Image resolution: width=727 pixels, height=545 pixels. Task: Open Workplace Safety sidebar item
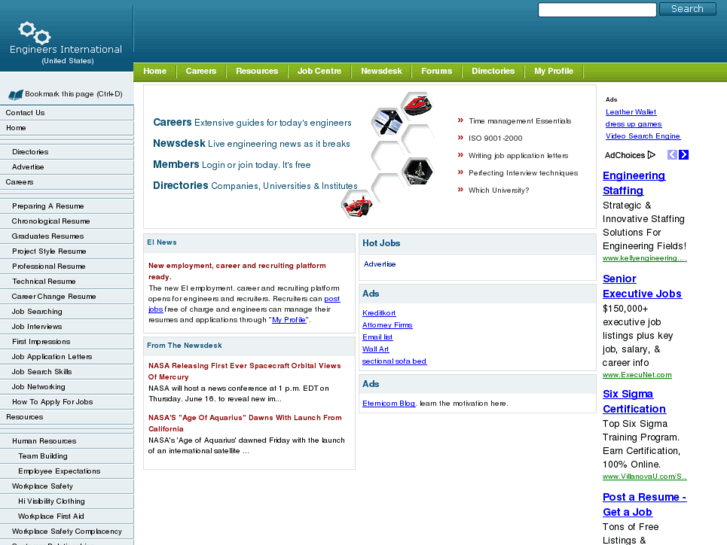click(67, 487)
